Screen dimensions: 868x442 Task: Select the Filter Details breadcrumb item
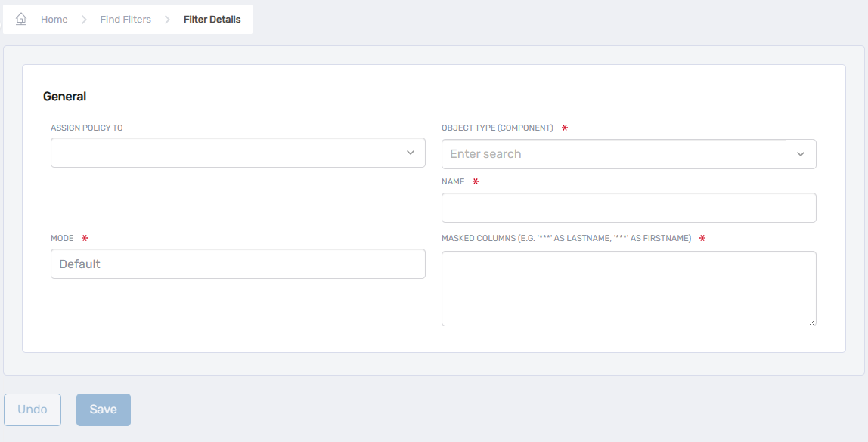click(212, 19)
